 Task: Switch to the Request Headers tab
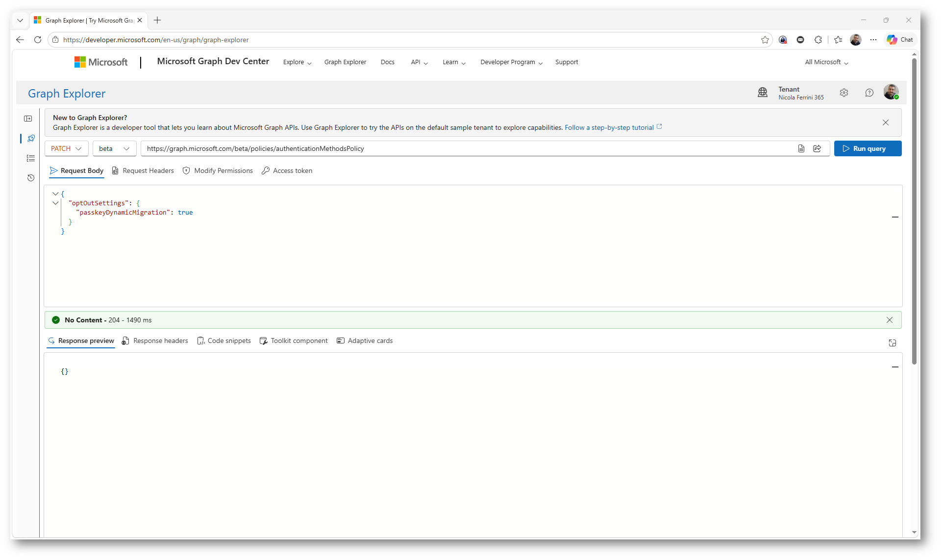[x=143, y=170]
